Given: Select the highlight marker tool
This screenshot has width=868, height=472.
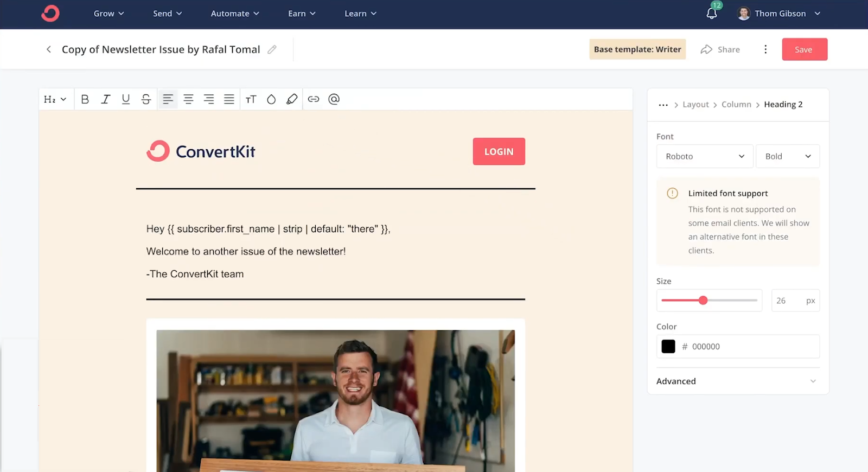Looking at the screenshot, I should click(292, 99).
